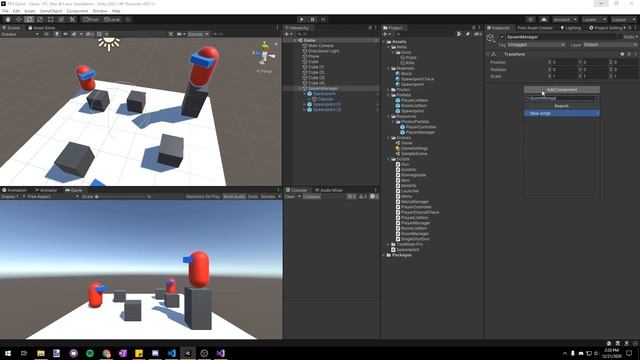Click the Pause button
The height and width of the screenshot is (360, 640).
[x=313, y=19]
